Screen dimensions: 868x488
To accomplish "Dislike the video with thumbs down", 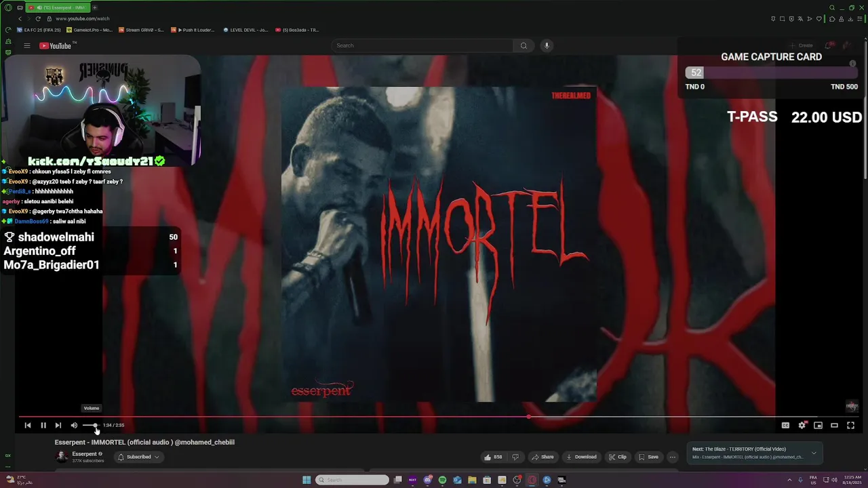I will point(515,457).
